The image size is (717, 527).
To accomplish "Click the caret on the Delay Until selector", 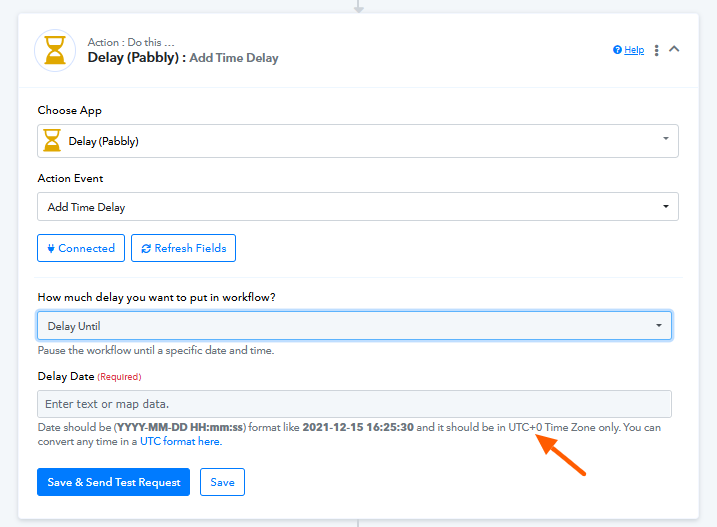I will [658, 326].
